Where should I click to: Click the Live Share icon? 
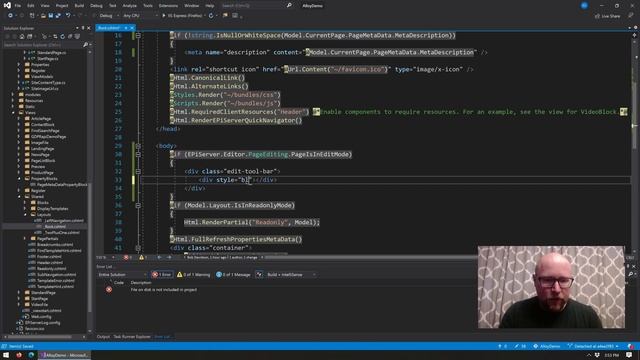click(597, 16)
